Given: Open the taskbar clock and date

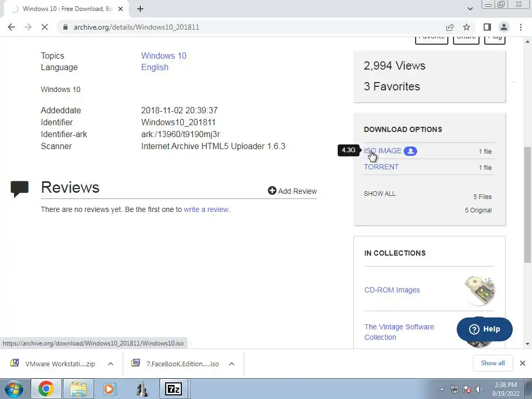Looking at the screenshot, I should point(506,389).
